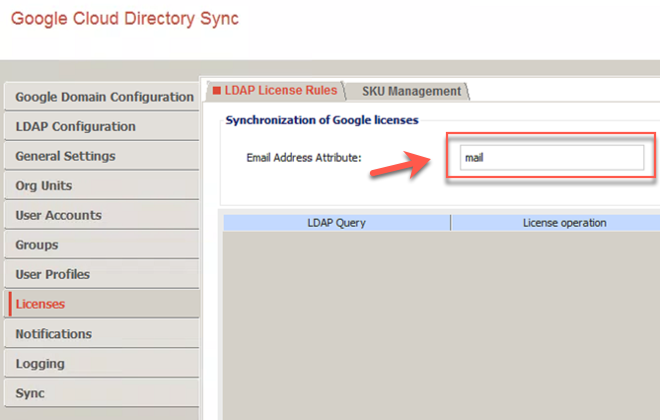Open User Profiles section
Image resolution: width=660 pixels, height=420 pixels.
102,274
